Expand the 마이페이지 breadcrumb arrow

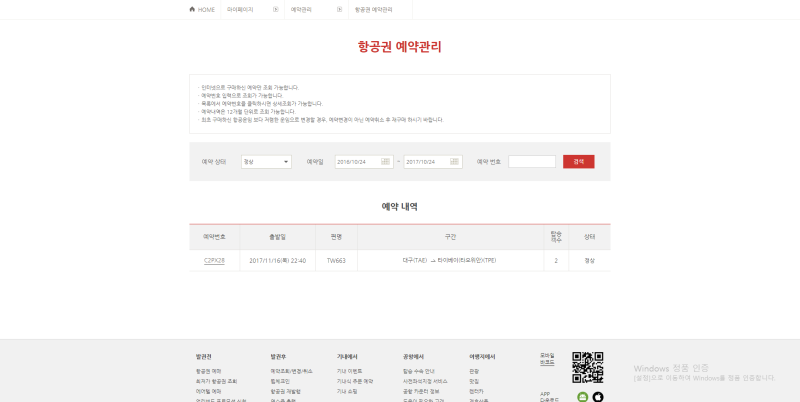[x=276, y=9]
